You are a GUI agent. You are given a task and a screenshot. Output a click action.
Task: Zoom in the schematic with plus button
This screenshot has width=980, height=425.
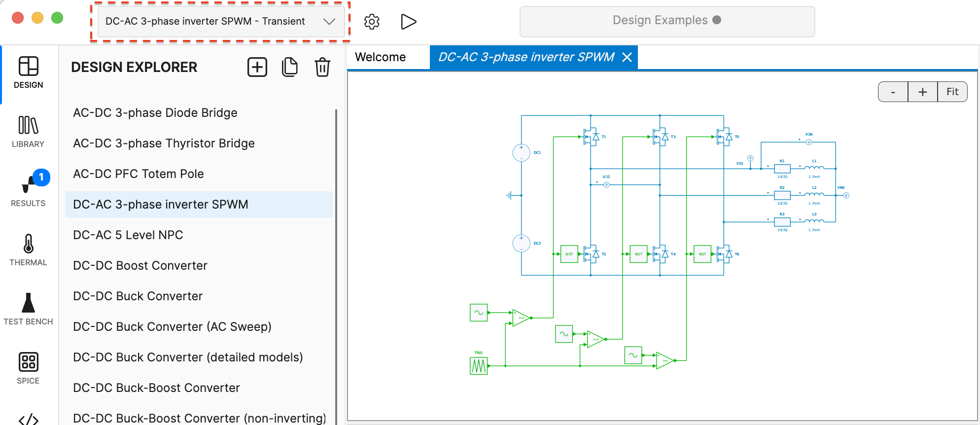922,92
